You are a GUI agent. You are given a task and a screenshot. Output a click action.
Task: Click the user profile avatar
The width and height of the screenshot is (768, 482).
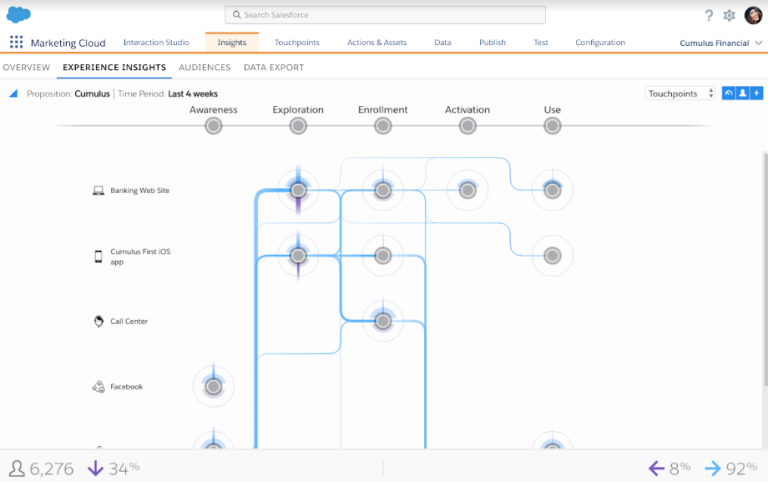click(753, 15)
